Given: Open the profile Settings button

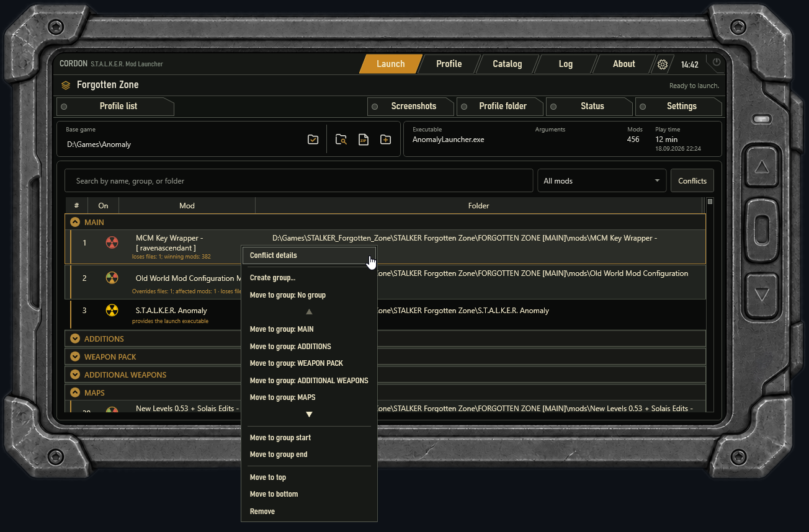Looking at the screenshot, I should tap(679, 107).
